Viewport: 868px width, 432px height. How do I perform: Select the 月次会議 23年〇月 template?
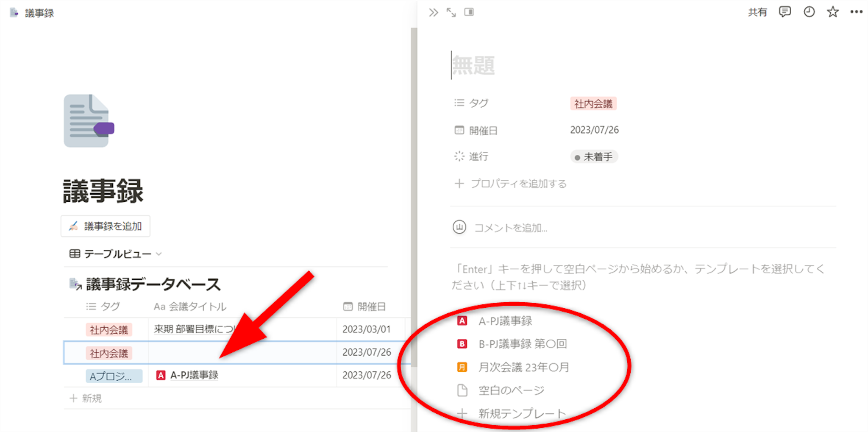point(523,367)
